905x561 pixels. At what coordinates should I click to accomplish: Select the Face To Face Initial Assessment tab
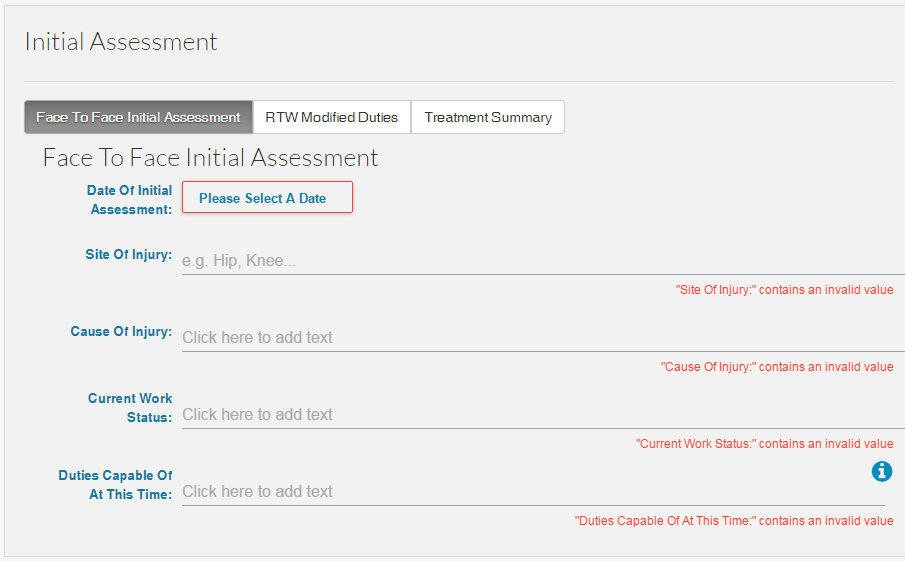click(x=139, y=117)
